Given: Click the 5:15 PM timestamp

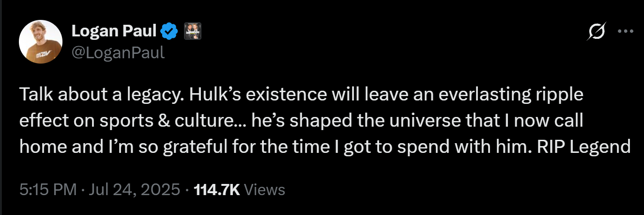Looking at the screenshot, I should point(48,189).
